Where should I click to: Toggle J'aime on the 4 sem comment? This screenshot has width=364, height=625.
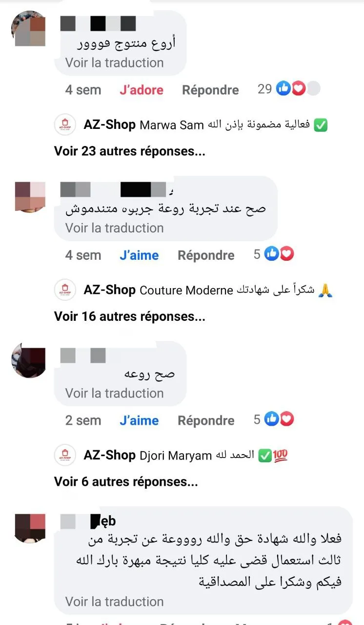pyautogui.click(x=139, y=255)
